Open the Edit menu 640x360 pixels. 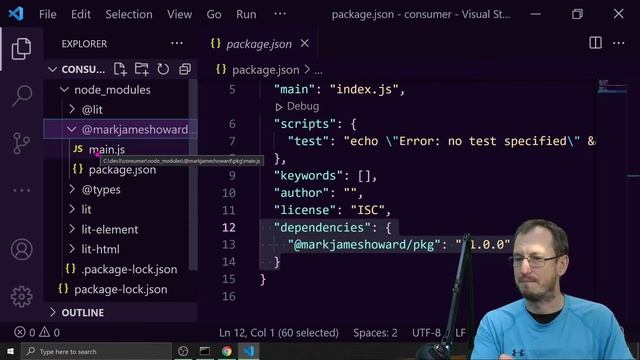click(81, 14)
